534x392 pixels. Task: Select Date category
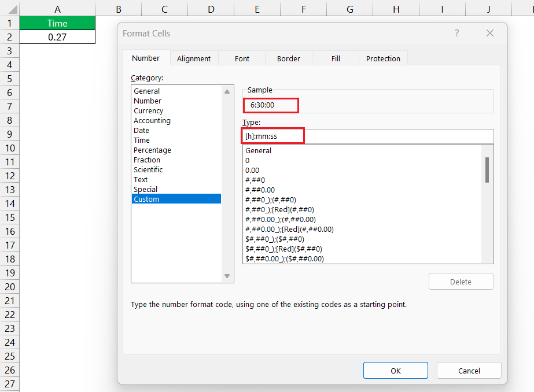[176, 130]
